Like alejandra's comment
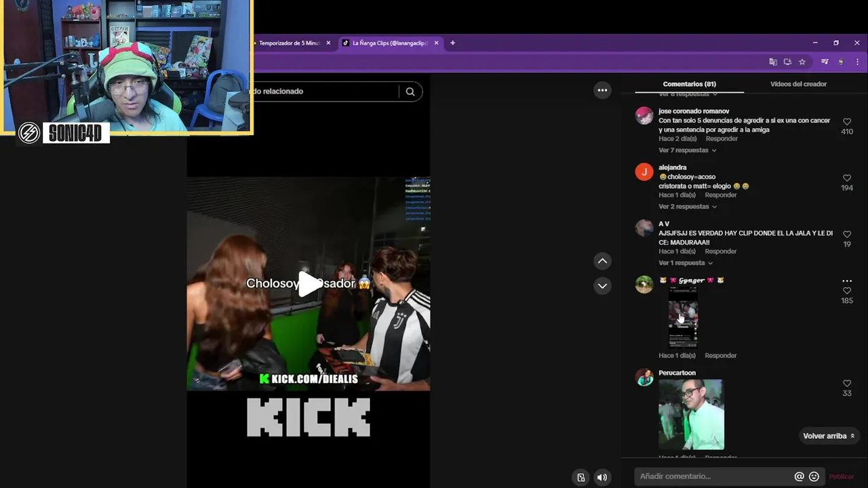This screenshot has width=868, height=488. click(847, 178)
